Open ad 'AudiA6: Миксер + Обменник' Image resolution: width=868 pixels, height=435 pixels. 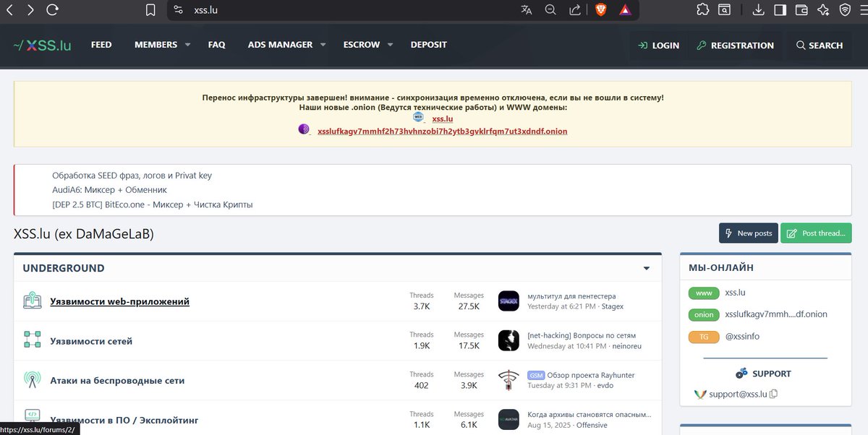click(x=109, y=190)
